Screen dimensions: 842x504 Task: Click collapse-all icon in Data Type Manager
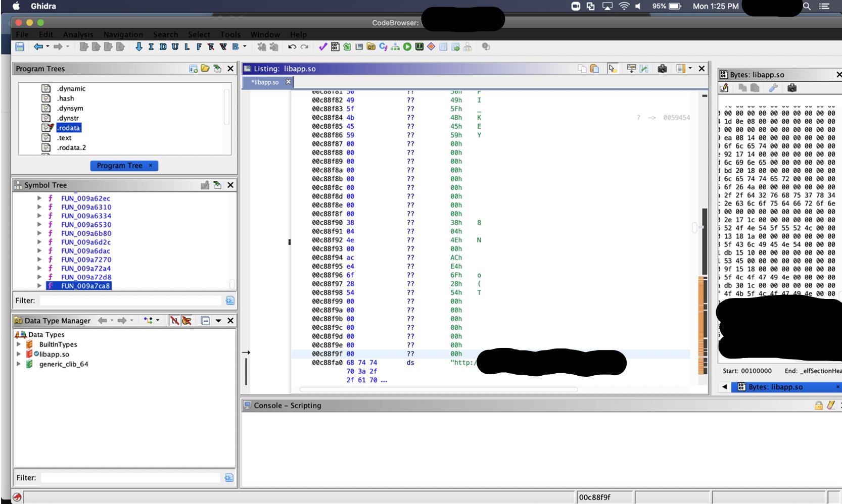tap(205, 321)
